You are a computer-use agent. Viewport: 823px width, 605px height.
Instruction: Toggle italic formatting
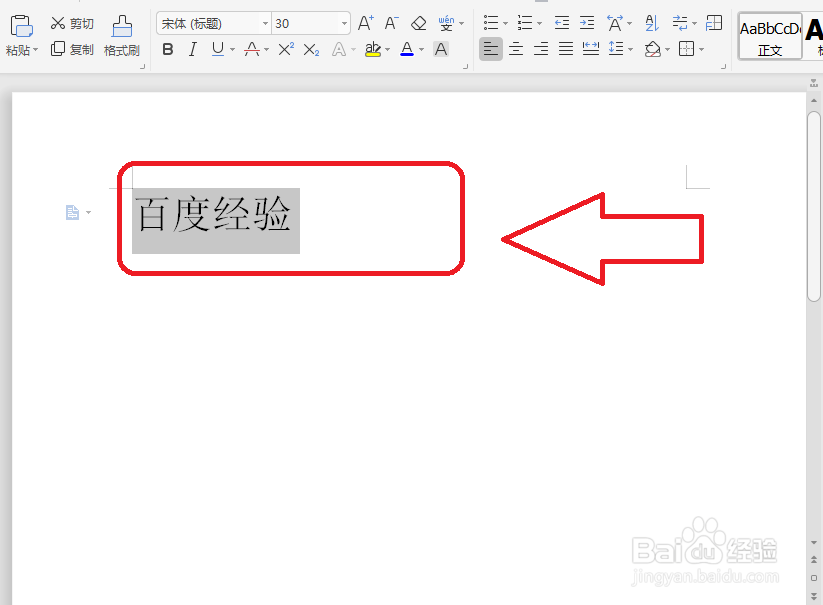pos(193,49)
